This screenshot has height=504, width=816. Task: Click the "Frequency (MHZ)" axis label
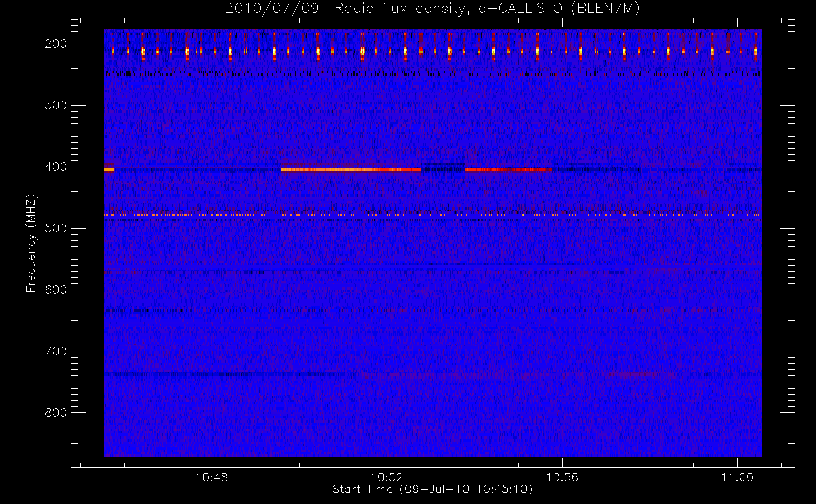31,243
